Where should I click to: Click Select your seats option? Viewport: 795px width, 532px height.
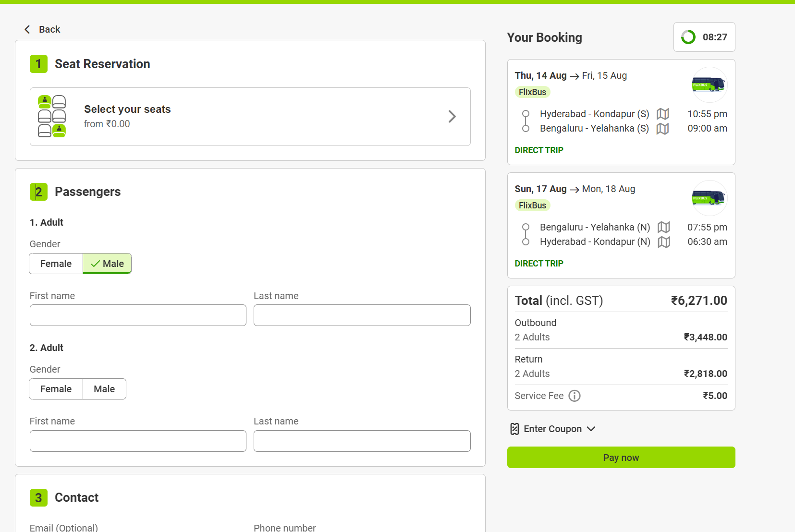tap(127, 109)
